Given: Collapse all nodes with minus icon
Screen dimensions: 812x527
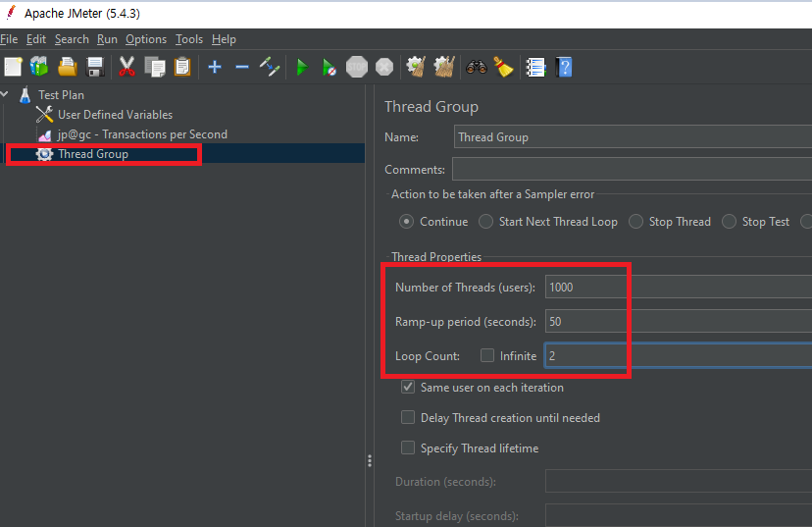Looking at the screenshot, I should tap(242, 67).
